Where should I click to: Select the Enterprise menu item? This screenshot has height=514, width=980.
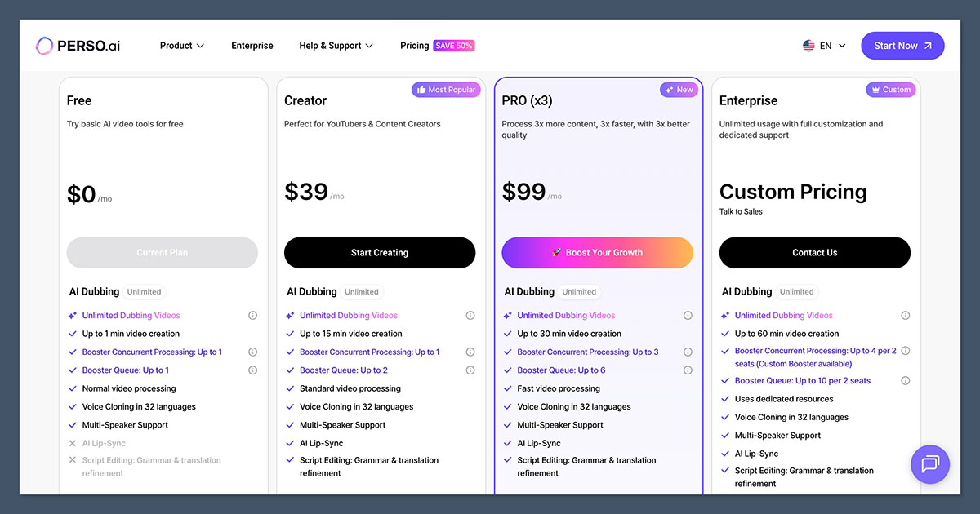252,46
